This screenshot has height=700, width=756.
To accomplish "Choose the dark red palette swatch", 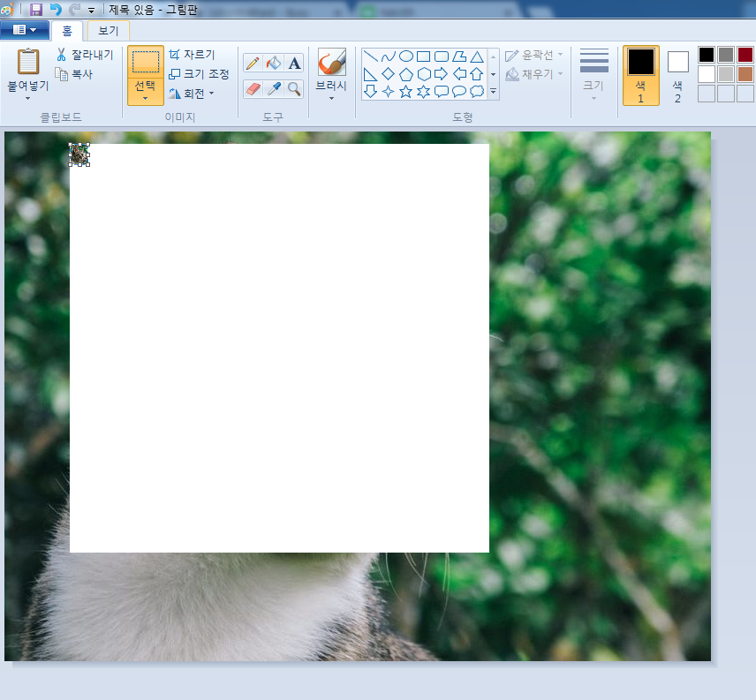I will tap(745, 55).
